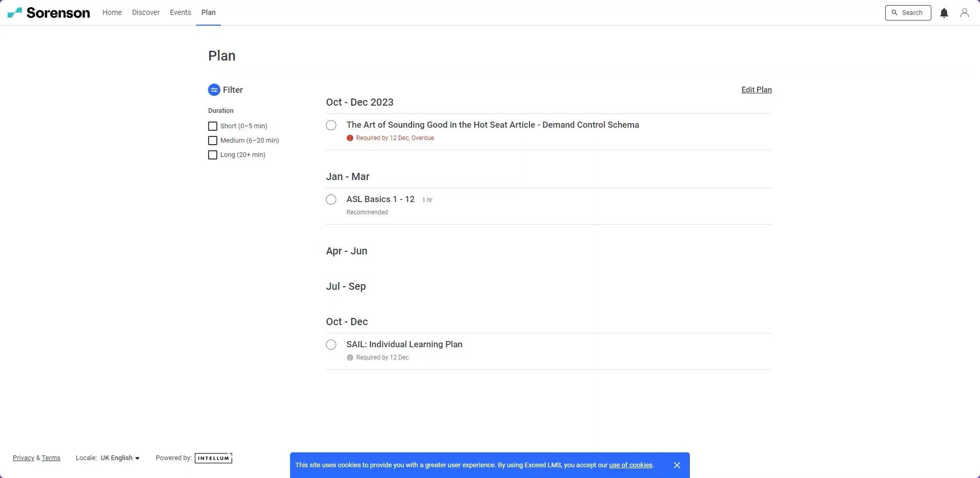
Task: Go to the Discover tab
Action: click(x=146, y=12)
